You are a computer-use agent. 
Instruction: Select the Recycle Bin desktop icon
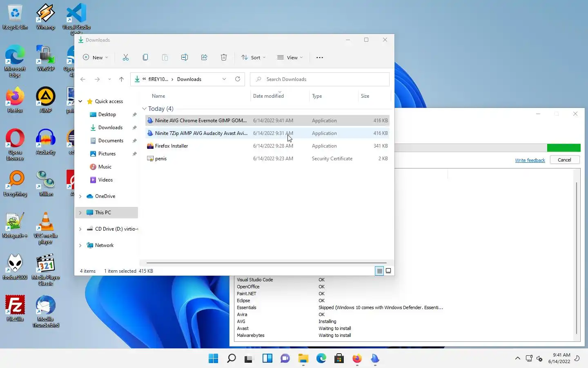coord(15,17)
